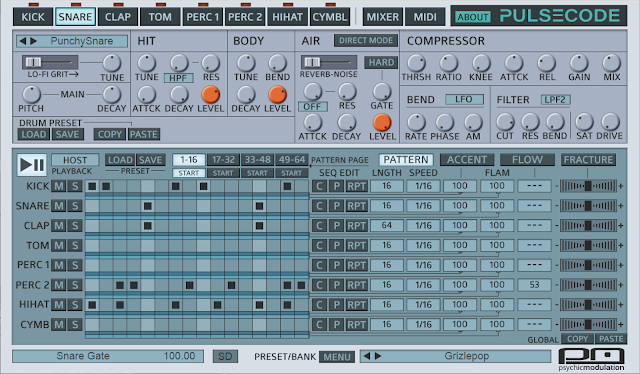Click the filter DRIVE knob

click(610, 122)
